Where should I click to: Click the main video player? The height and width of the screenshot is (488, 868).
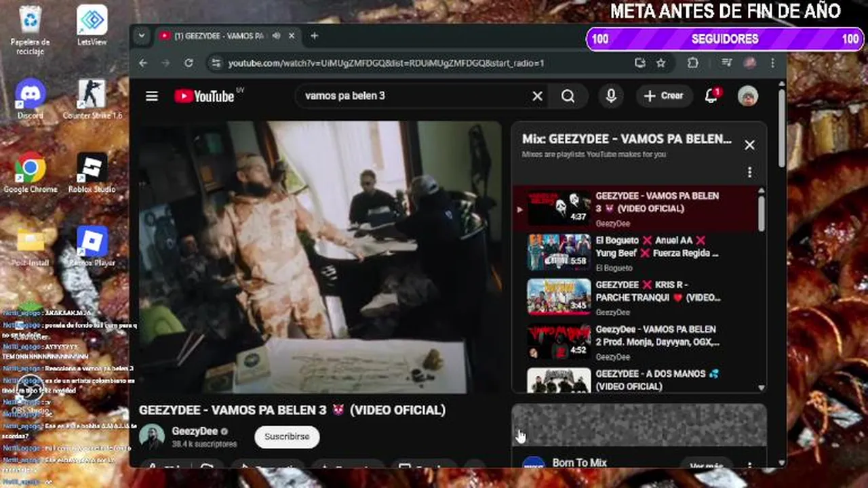pyautogui.click(x=320, y=257)
